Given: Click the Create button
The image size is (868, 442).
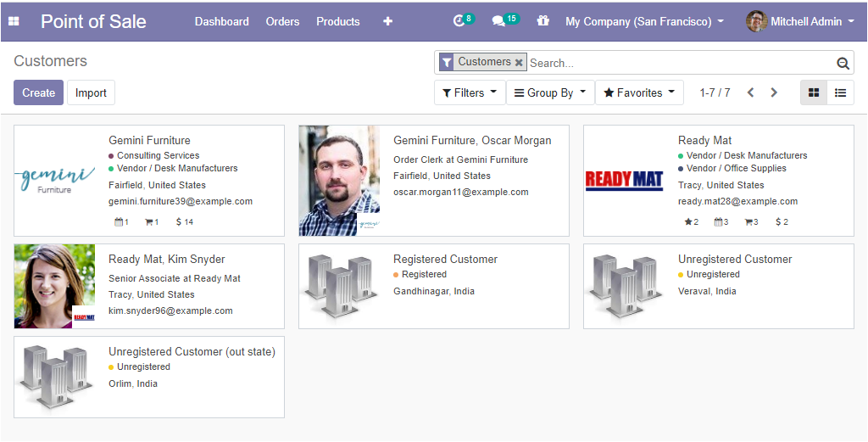Looking at the screenshot, I should [x=38, y=92].
